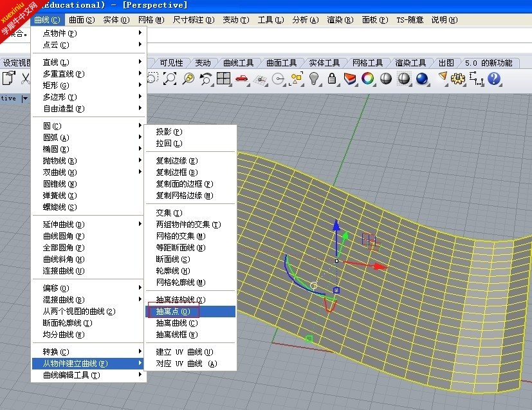Select 螺旋线(S) in the curve menu
This screenshot has height=410, width=532.
coord(89,207)
